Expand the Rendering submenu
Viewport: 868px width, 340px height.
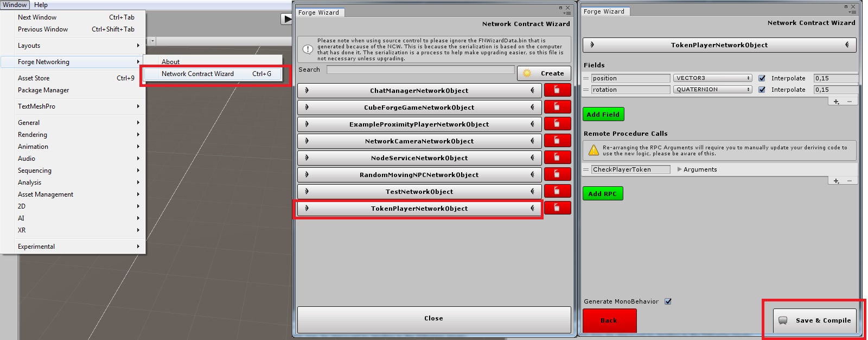pos(73,135)
